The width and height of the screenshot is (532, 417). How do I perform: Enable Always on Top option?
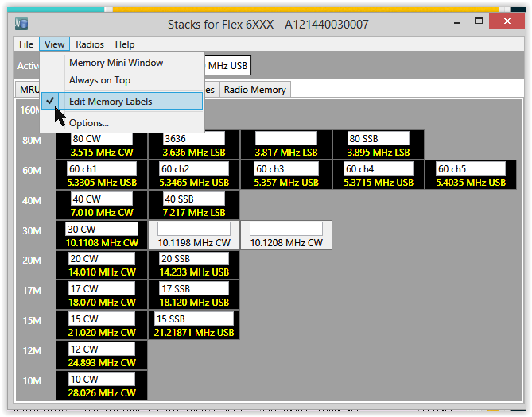pos(122,80)
